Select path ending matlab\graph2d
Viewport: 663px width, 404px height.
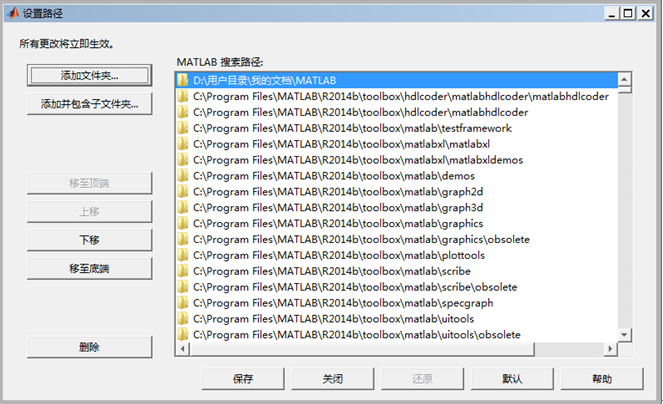(397, 192)
